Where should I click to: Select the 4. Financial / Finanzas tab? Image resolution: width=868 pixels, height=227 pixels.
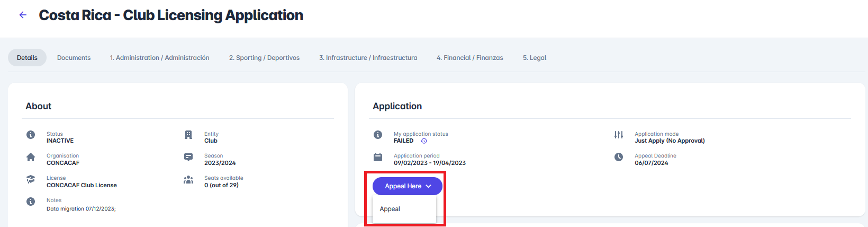(469, 58)
